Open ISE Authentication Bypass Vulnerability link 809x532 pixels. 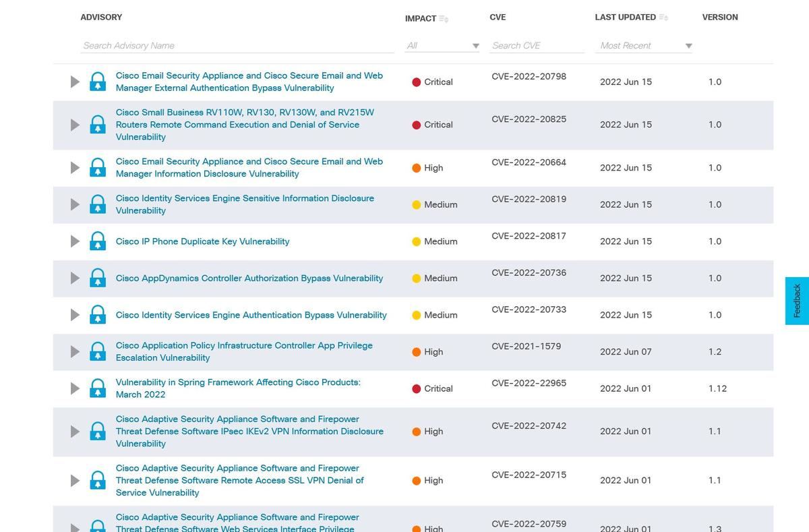coord(251,315)
